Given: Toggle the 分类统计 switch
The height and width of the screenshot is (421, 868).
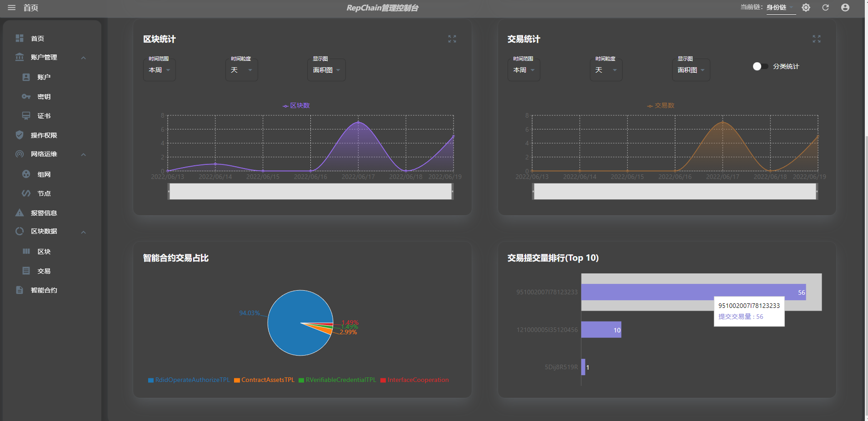Looking at the screenshot, I should pyautogui.click(x=760, y=66).
